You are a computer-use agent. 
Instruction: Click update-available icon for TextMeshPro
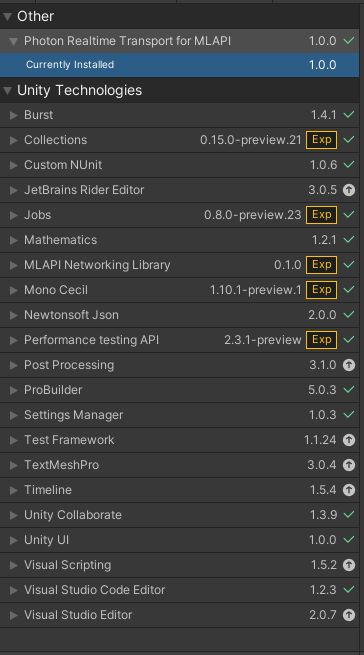click(x=349, y=465)
